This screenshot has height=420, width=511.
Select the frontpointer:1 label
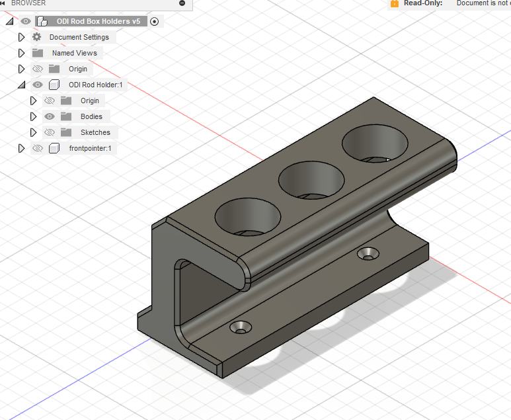[90, 148]
